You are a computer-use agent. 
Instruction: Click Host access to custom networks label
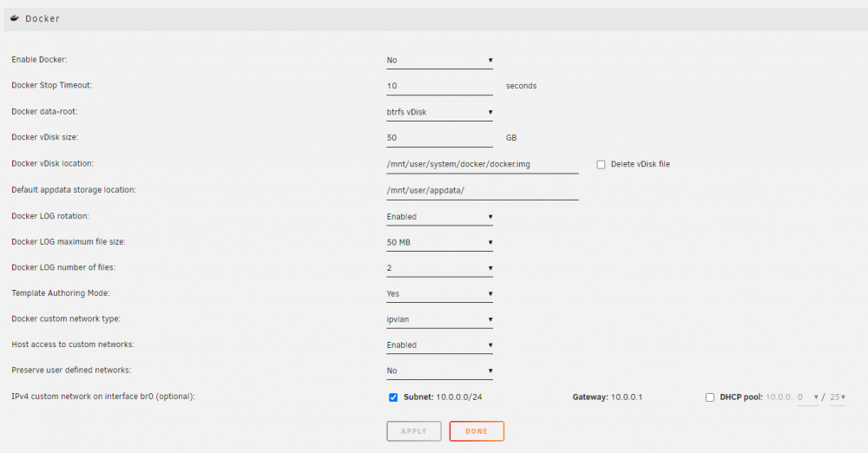[73, 345]
